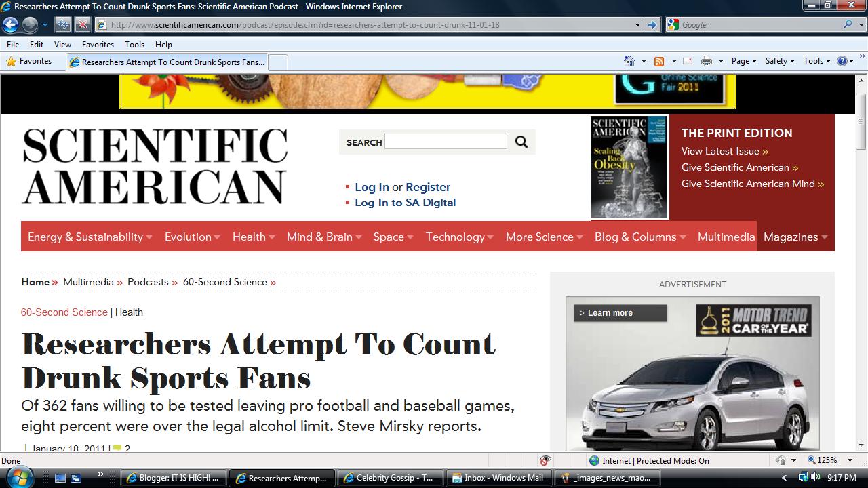Screen dimensions: 868x488
Task: Click Log In to SA Digital
Action: pos(405,203)
